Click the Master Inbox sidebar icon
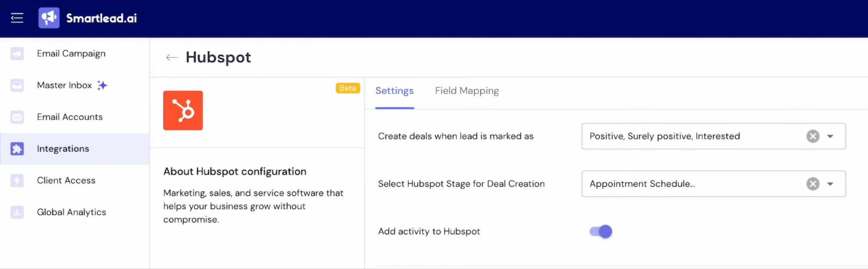868x269 pixels. [17, 85]
